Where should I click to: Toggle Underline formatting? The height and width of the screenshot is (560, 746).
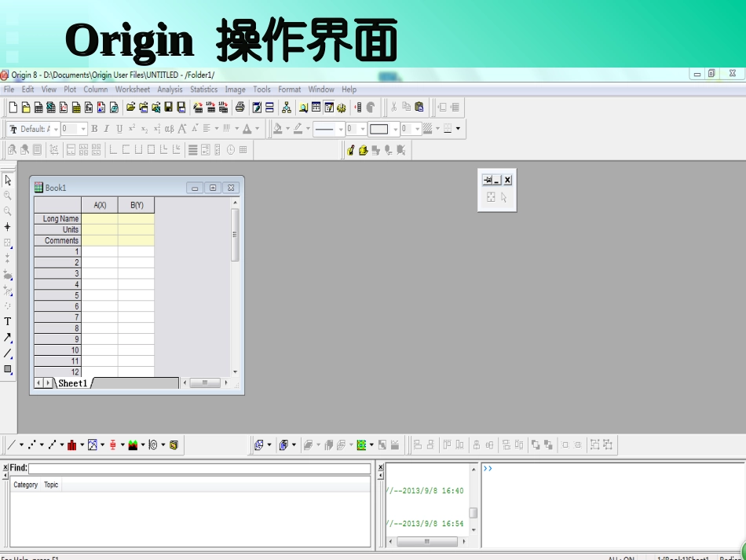119,129
